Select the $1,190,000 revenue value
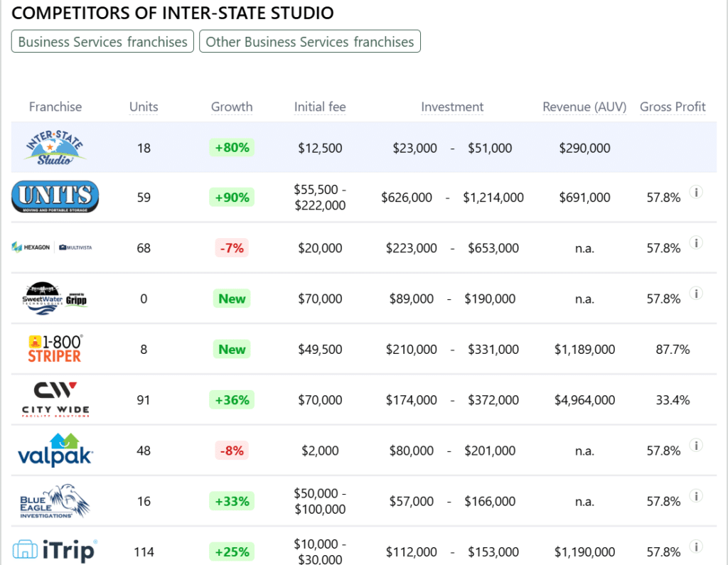Viewport: 728px width, 565px height. pos(584,552)
